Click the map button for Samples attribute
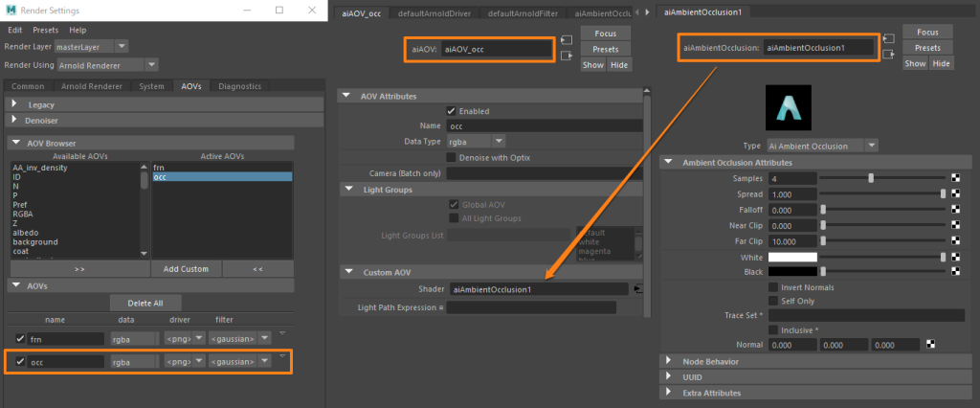Viewport: 980px width, 408px height. pyautogui.click(x=955, y=178)
